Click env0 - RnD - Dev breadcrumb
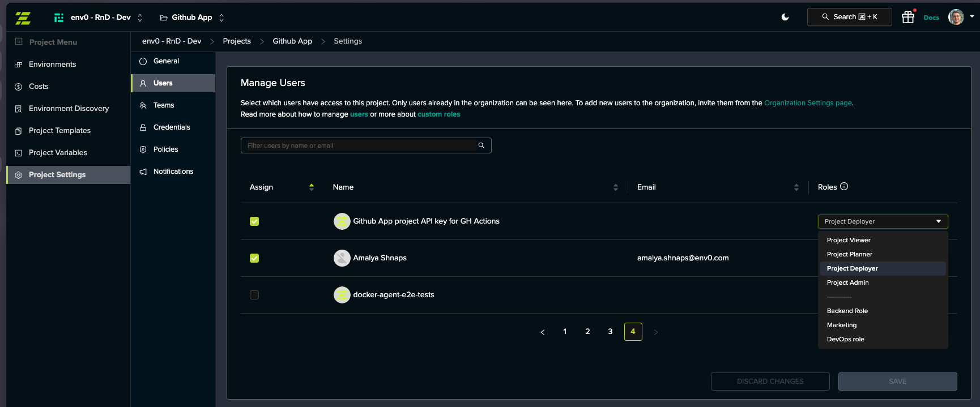The width and height of the screenshot is (980, 407). (x=172, y=41)
